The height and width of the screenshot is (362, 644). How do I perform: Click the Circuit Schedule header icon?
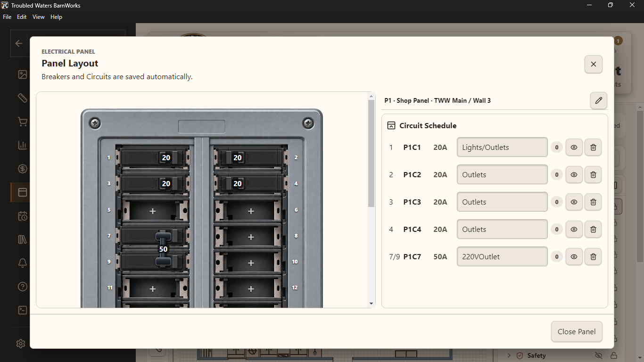click(391, 125)
